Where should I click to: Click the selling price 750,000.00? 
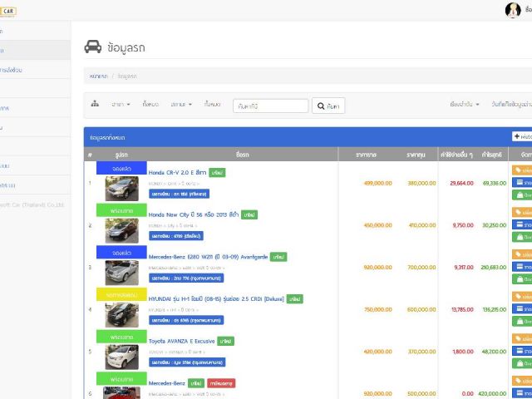378,309
